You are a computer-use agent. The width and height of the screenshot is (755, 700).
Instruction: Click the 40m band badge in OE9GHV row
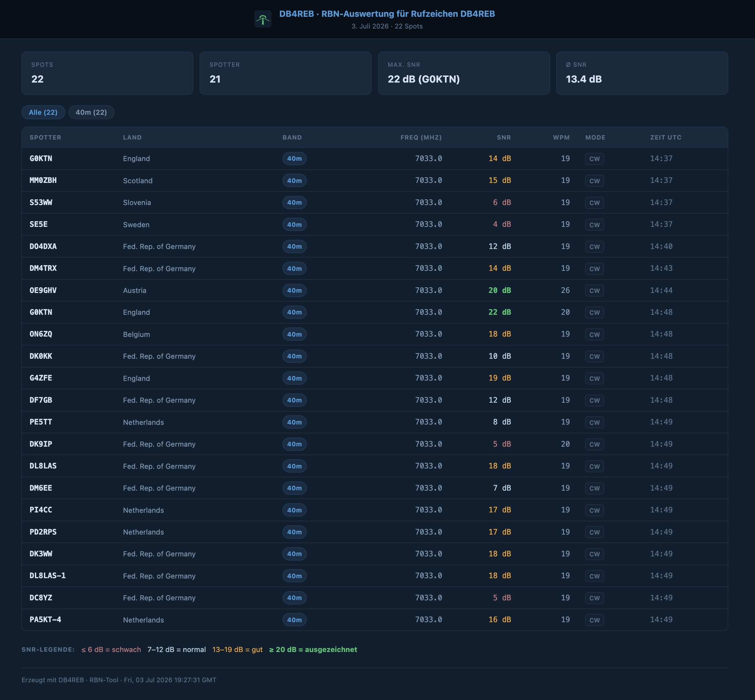click(294, 291)
